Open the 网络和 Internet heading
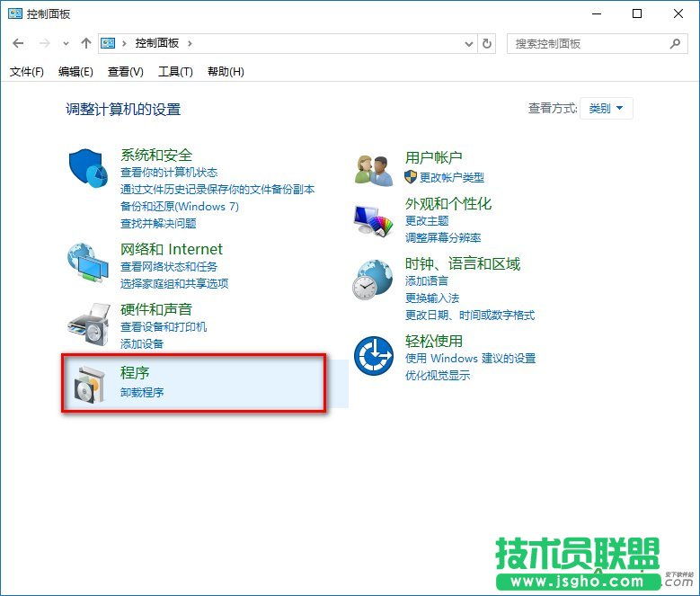 [172, 249]
